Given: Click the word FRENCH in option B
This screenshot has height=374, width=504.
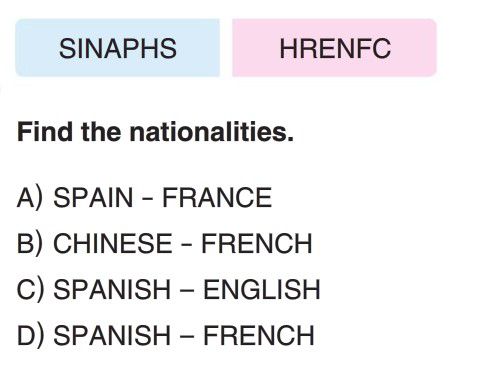Looking at the screenshot, I should coord(257,243).
